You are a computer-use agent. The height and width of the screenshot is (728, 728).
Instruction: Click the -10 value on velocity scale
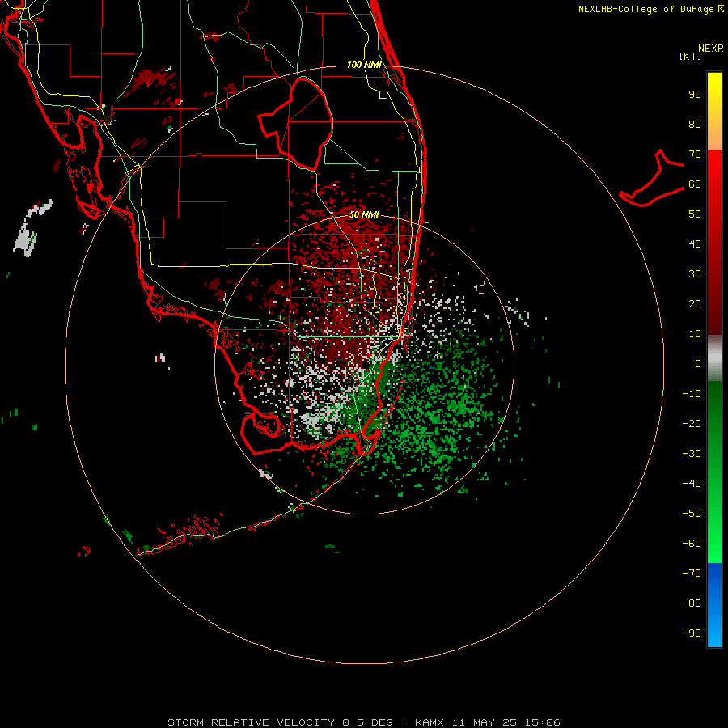(692, 394)
